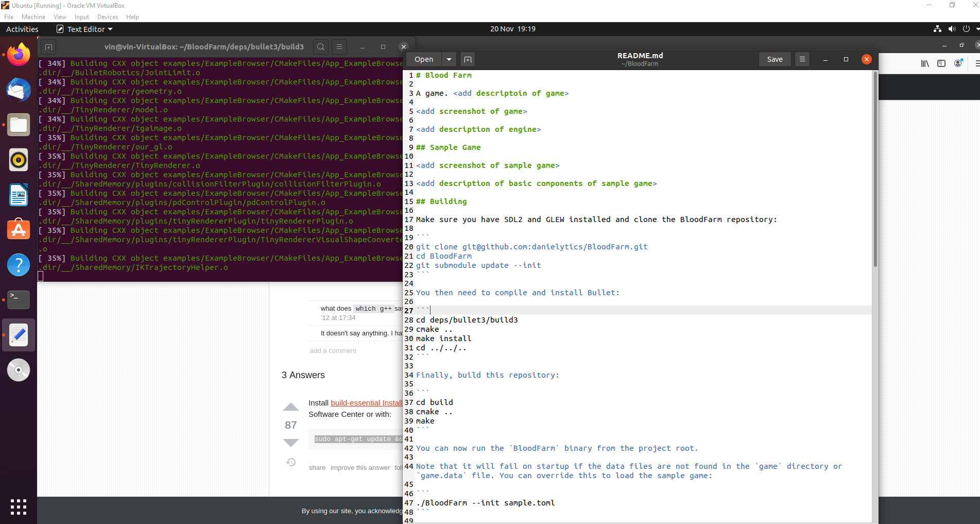Create a new document in Text Editor

(x=468, y=59)
